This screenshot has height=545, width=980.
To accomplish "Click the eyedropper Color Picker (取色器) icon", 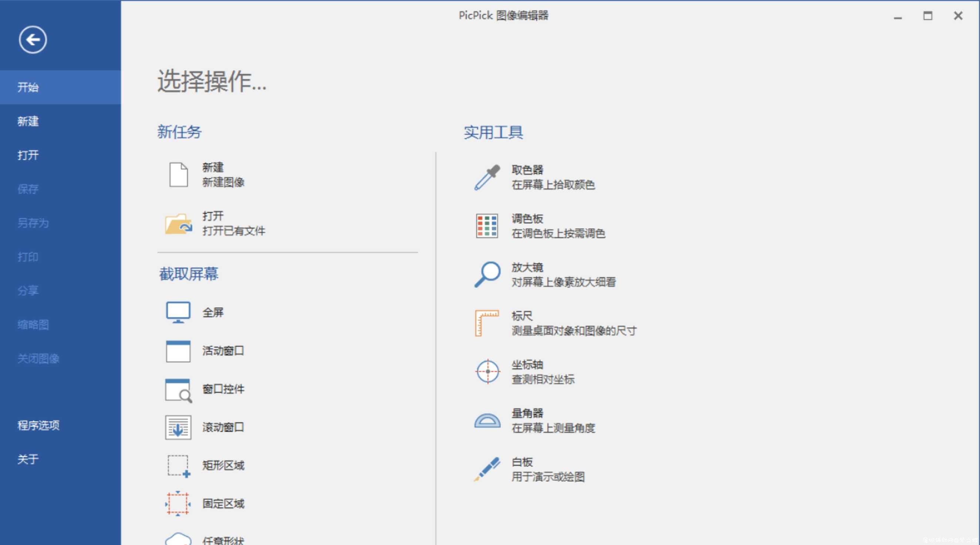I will [x=487, y=177].
